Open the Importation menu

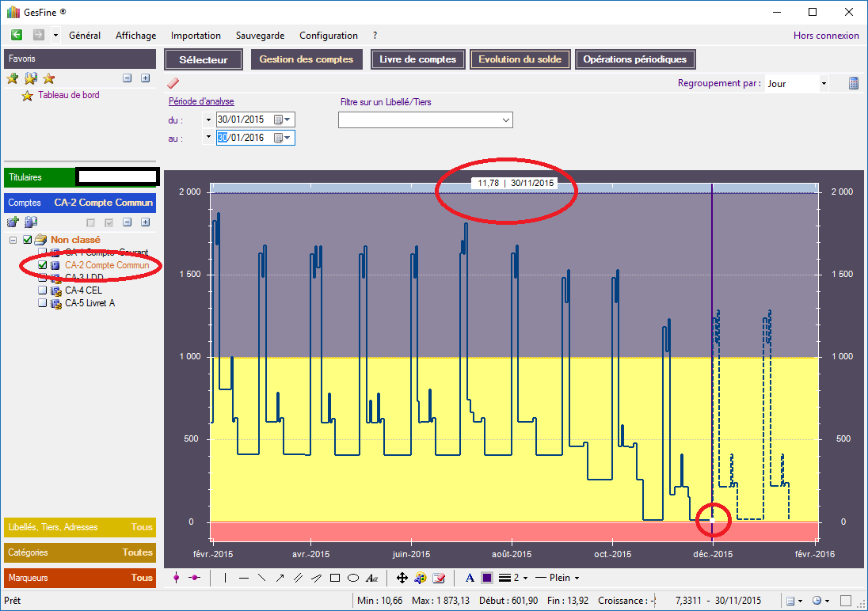196,36
